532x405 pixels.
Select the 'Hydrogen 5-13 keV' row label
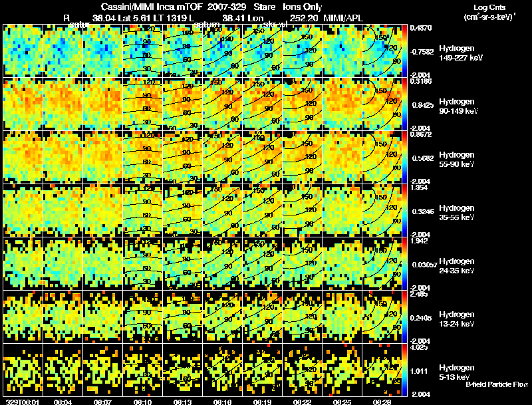point(456,372)
